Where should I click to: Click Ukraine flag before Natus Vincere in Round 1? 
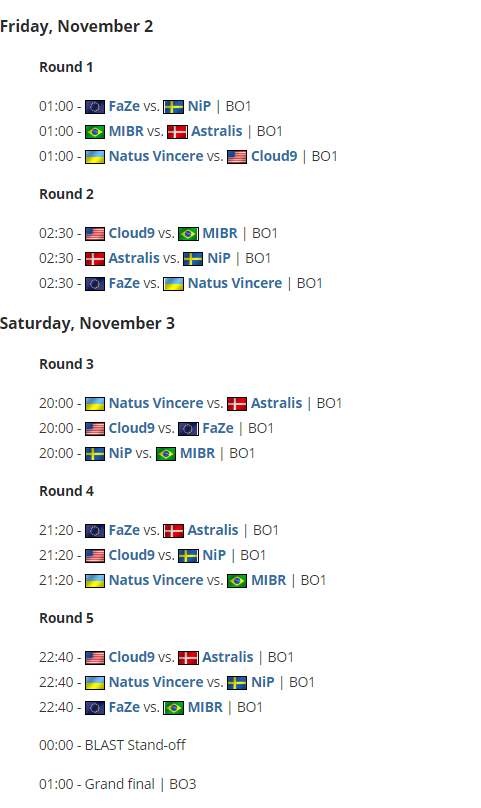(x=95, y=157)
